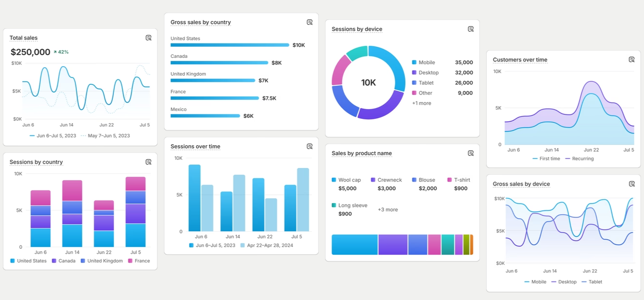The height and width of the screenshot is (300, 644).
Task: Open the report icon on Sessions by device
Action: (x=471, y=29)
